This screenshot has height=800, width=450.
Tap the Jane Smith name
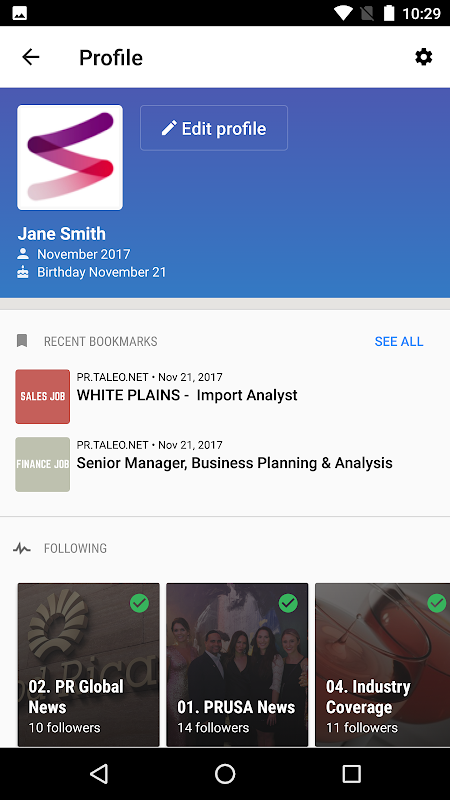62,234
